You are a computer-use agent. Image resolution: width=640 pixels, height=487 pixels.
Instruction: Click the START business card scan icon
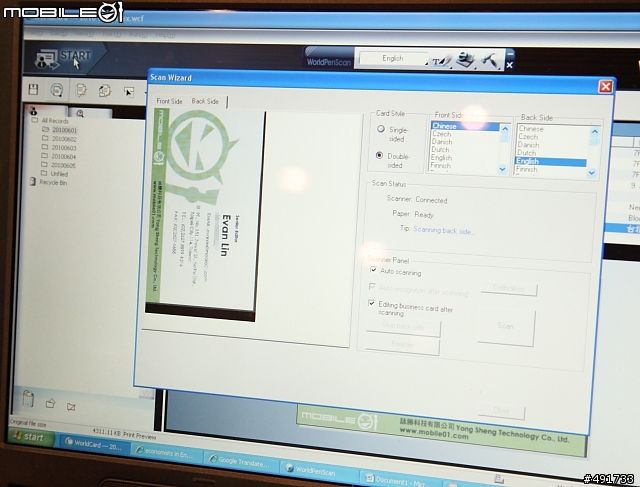click(x=47, y=60)
